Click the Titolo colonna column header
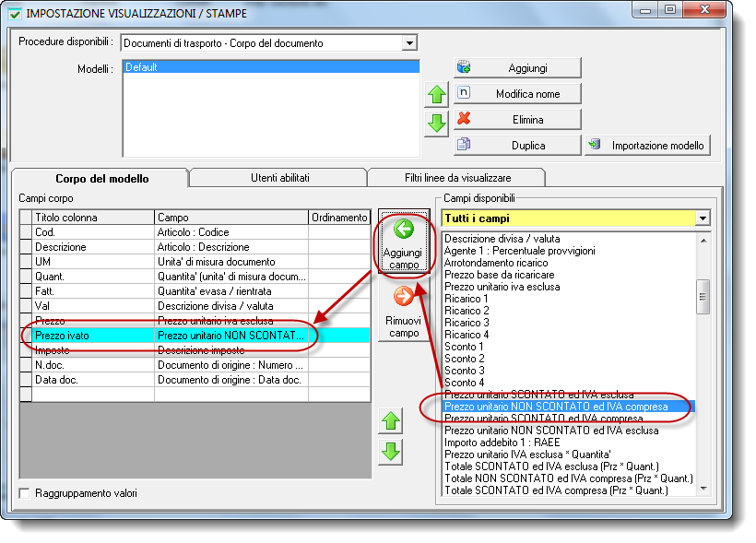This screenshot has width=756, height=543. 93,218
